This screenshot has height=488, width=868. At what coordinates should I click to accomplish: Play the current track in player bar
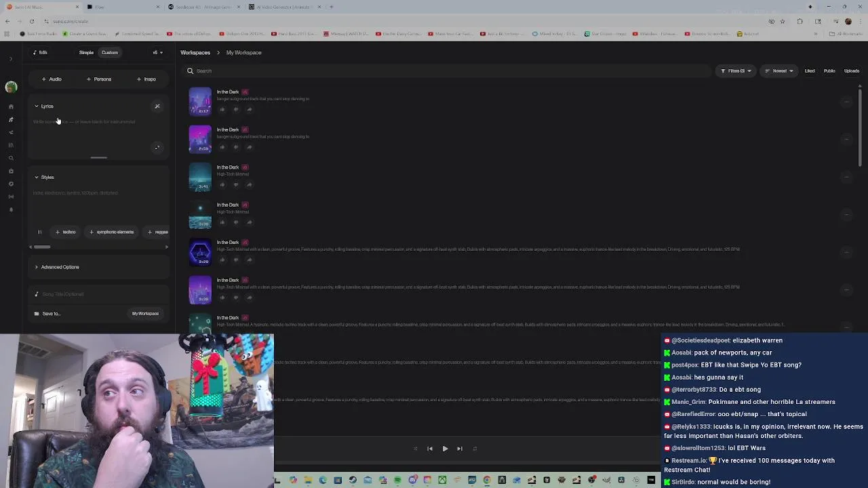[x=445, y=449]
